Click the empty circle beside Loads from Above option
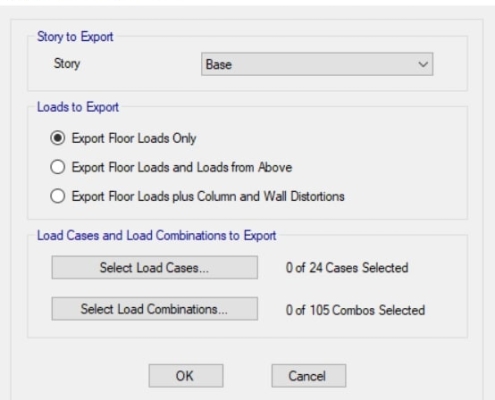495x400 pixels. tap(58, 167)
